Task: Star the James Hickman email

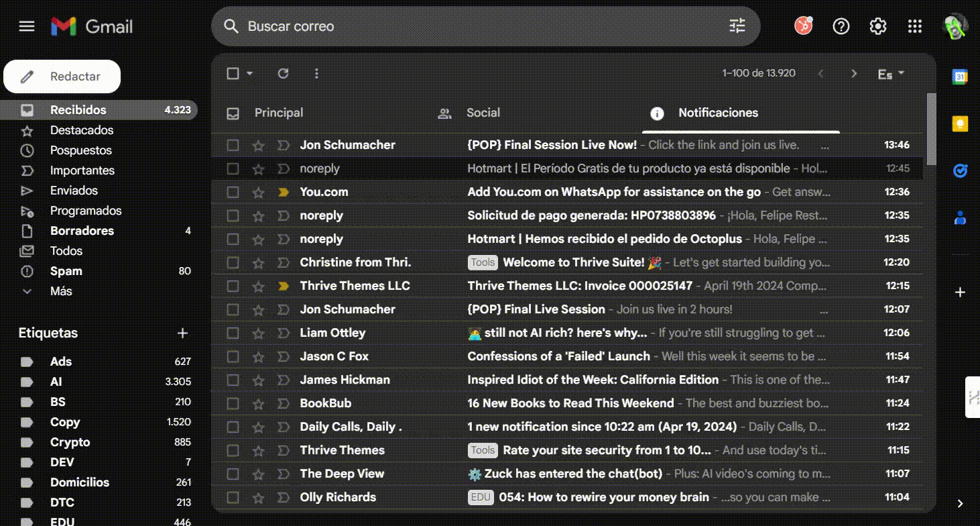Action: pos(258,380)
